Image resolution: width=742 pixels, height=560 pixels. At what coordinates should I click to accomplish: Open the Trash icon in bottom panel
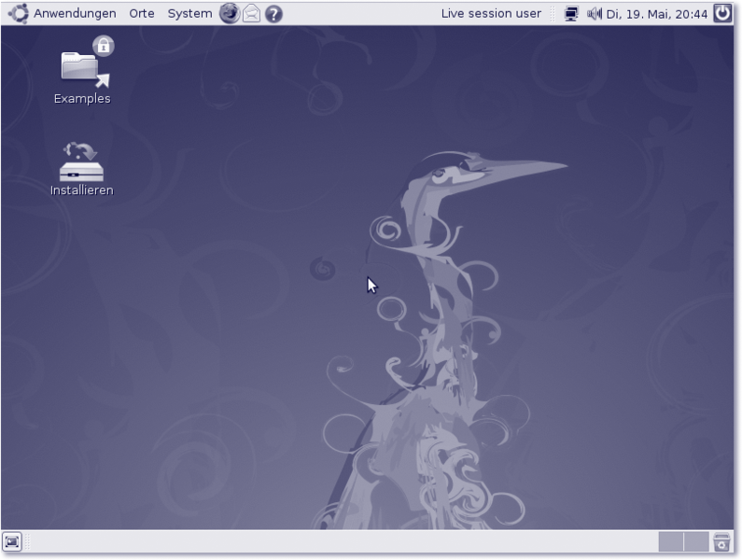click(x=721, y=541)
